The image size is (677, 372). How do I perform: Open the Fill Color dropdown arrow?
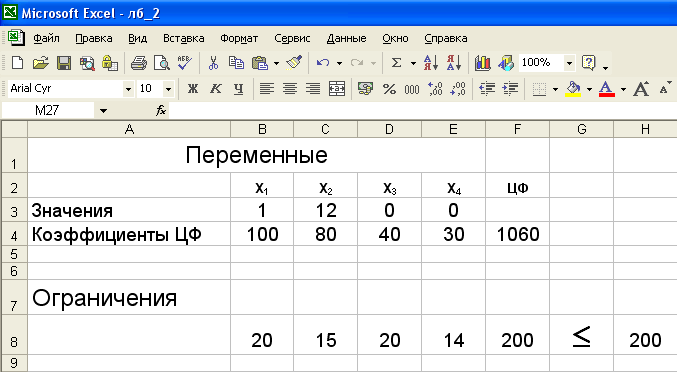[589, 89]
